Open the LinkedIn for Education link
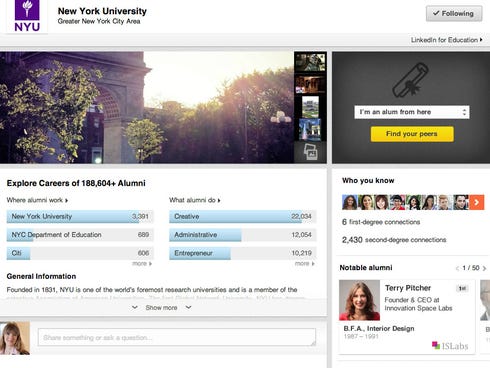Viewport: 490px width, 368px height. coord(447,40)
